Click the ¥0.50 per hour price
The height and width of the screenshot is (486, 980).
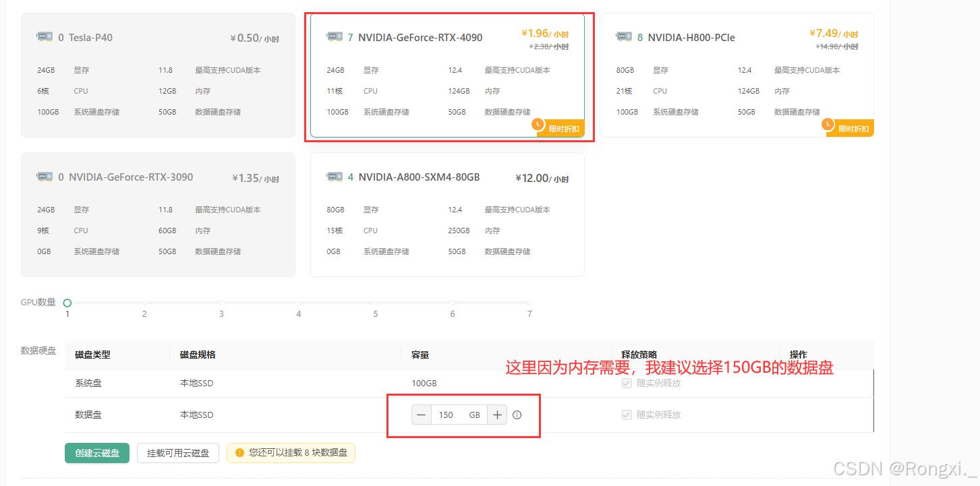tap(255, 38)
